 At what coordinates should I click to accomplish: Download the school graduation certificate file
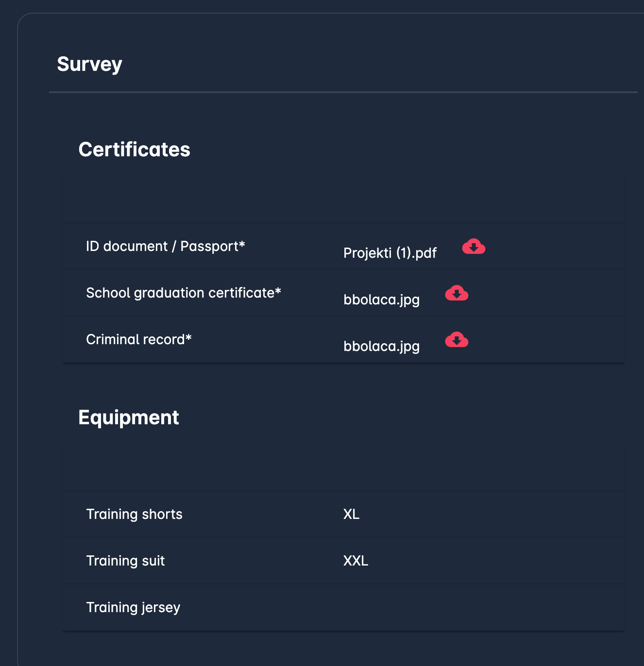point(457,293)
